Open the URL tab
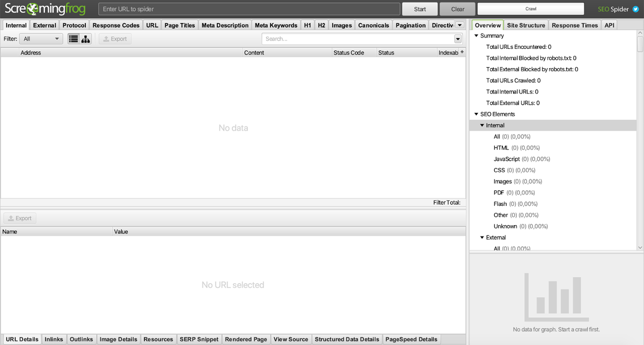This screenshot has height=345, width=644. (152, 25)
